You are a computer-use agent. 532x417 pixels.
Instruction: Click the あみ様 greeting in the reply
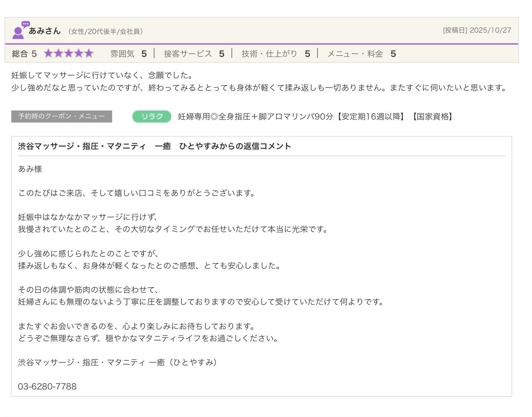pos(30,169)
